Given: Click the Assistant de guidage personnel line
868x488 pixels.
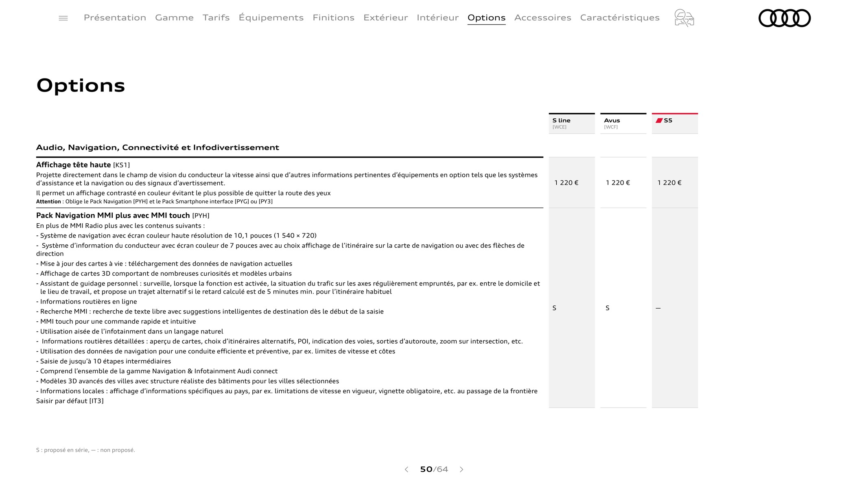Looking at the screenshot, I should [x=288, y=288].
